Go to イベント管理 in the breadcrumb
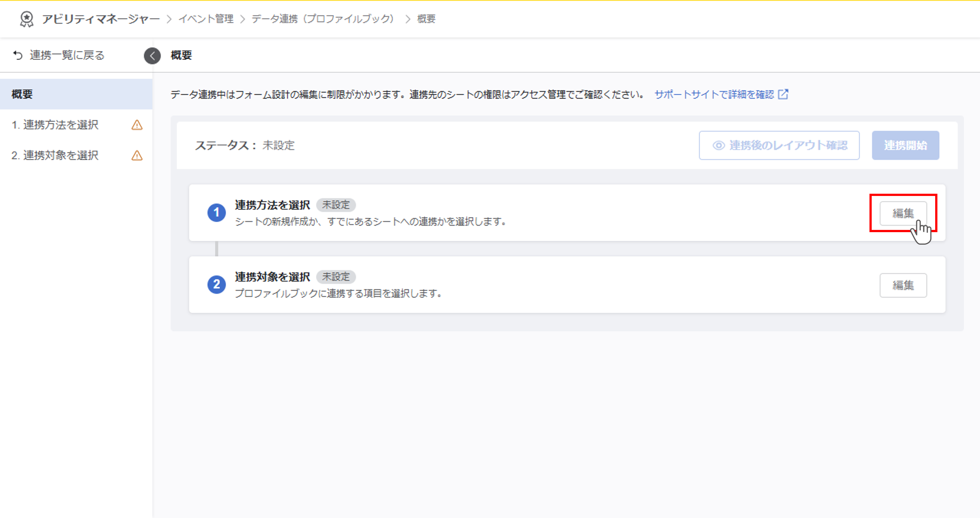 pos(206,19)
